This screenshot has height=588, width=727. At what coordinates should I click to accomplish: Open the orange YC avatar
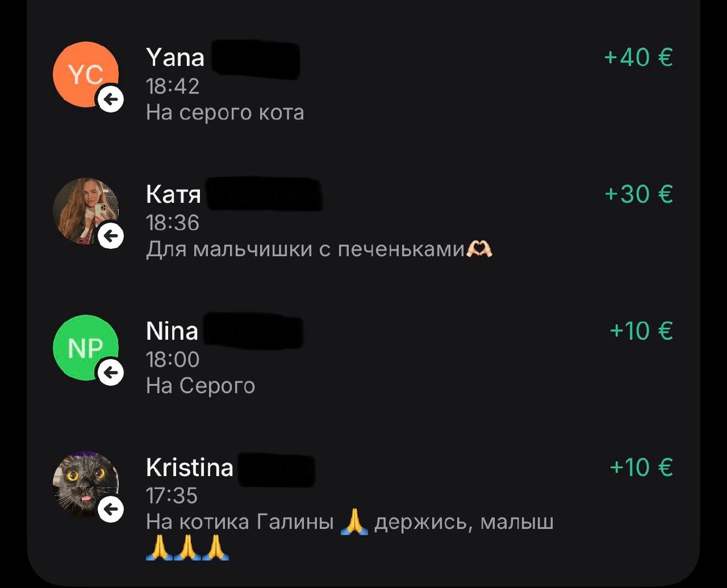click(x=86, y=74)
